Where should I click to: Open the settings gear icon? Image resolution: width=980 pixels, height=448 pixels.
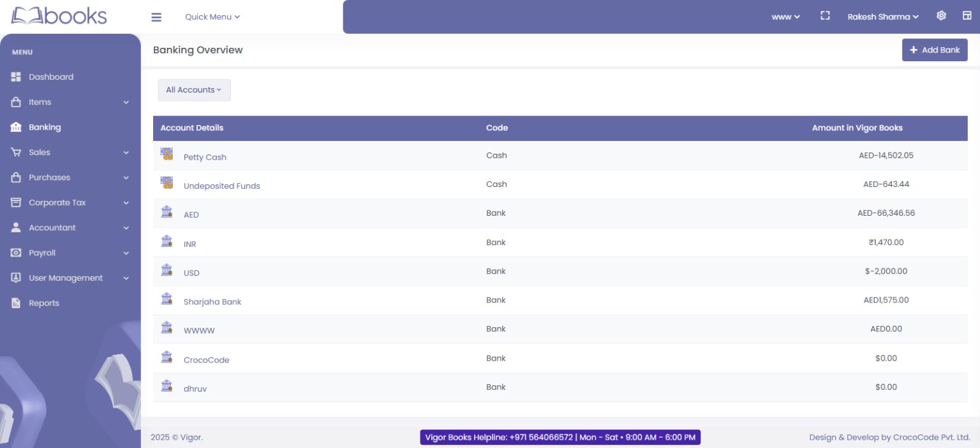pyautogui.click(x=941, y=15)
